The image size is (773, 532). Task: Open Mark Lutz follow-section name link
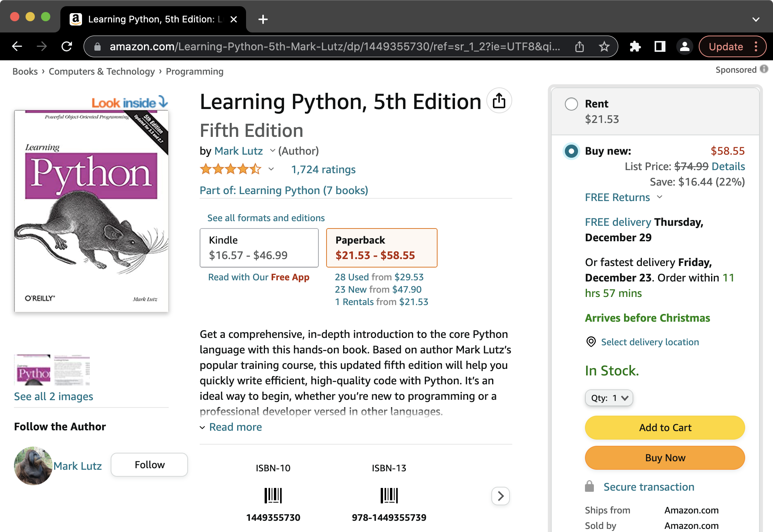[77, 466]
